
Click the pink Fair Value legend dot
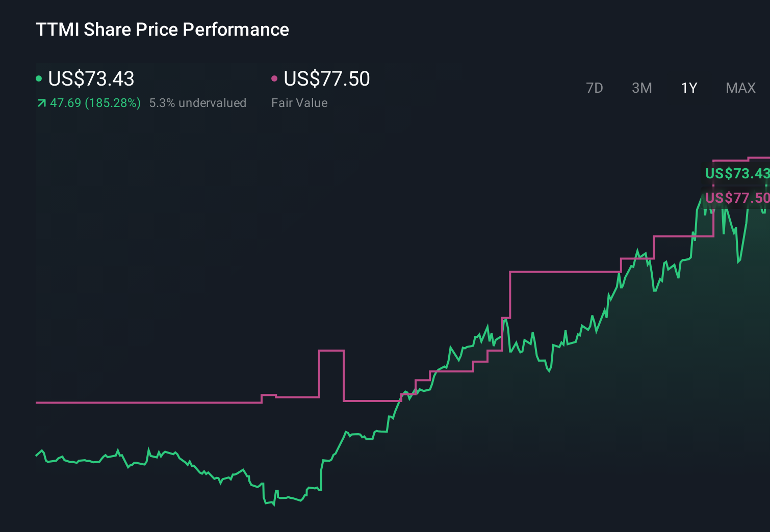click(275, 78)
